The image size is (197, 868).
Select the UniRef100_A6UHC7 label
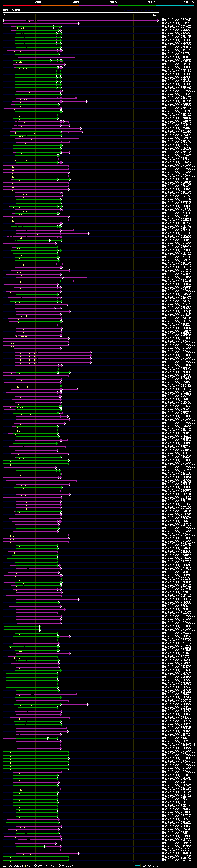[177, 440]
